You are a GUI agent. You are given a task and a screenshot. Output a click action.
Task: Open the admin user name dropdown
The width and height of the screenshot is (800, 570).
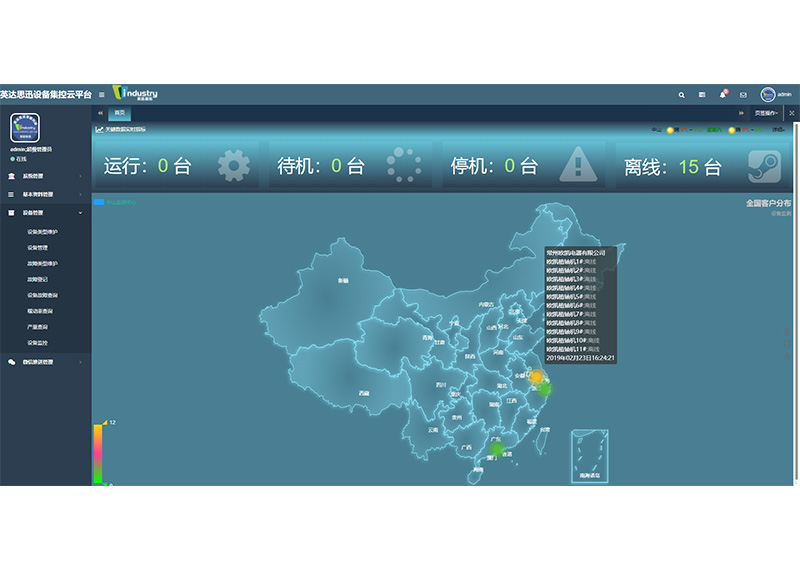click(785, 94)
